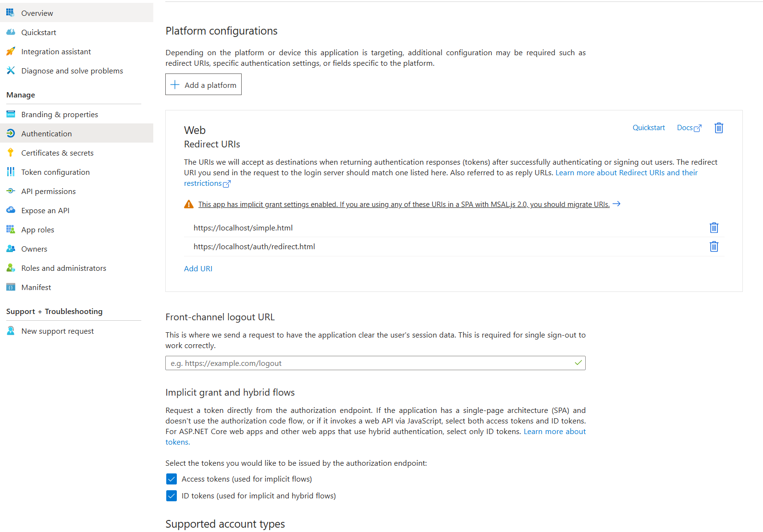Click the Front-channel logout URL field
763x532 pixels.
375,363
